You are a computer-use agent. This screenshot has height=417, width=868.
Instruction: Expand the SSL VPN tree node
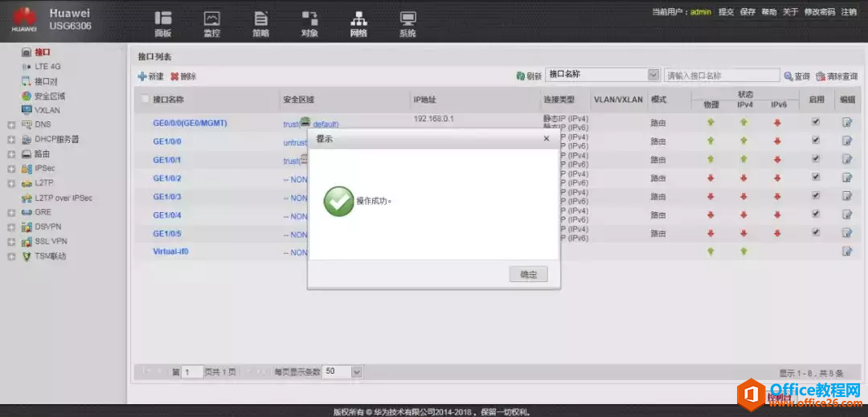pos(11,242)
